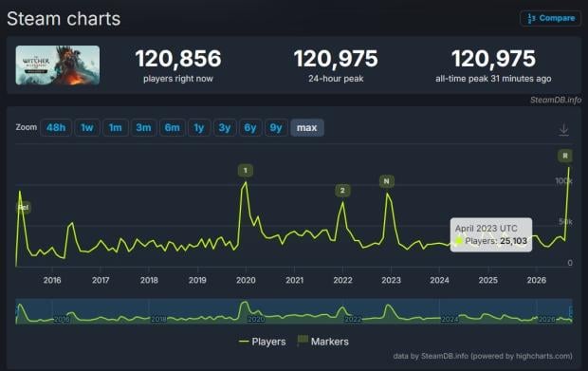Click the 100k y-axis label

coord(563,181)
